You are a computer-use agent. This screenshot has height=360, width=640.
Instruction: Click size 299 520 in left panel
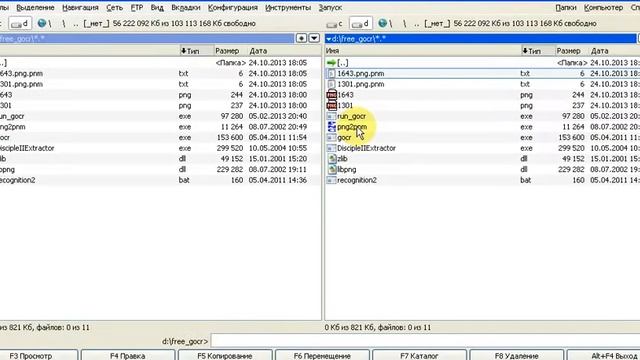pyautogui.click(x=230, y=148)
